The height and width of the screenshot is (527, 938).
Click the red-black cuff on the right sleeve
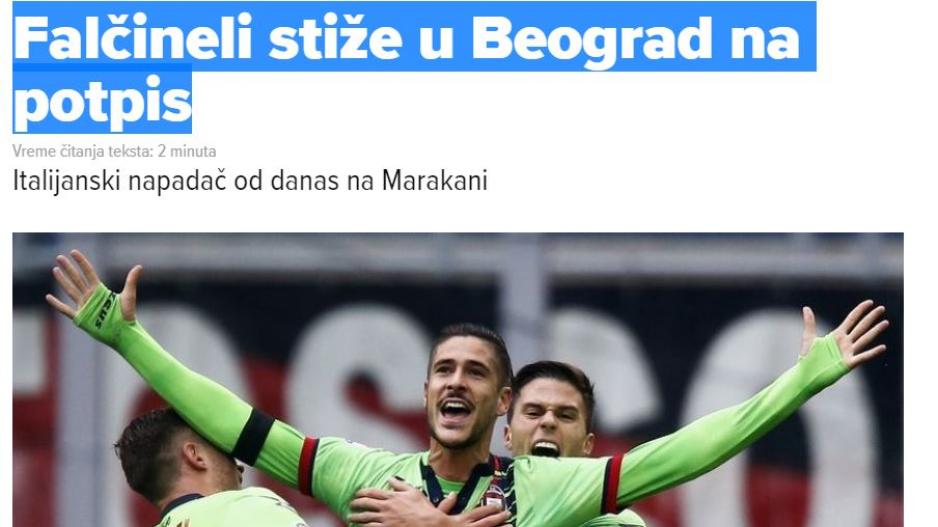pyautogui.click(x=613, y=483)
